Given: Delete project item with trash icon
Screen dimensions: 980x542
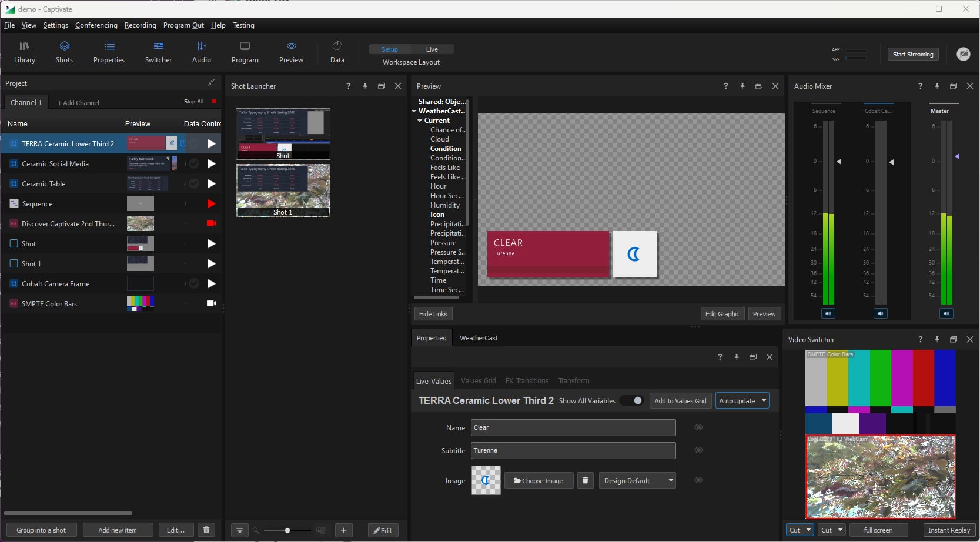Looking at the screenshot, I should click(x=206, y=530).
